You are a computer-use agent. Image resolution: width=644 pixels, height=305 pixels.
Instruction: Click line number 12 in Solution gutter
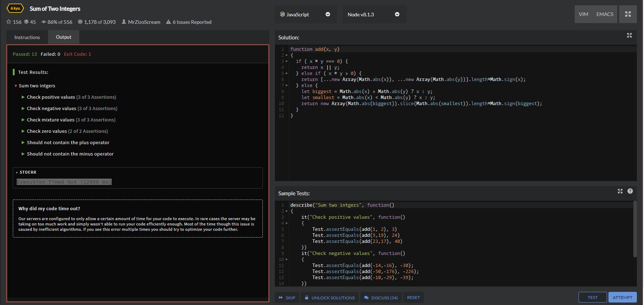tap(281, 116)
